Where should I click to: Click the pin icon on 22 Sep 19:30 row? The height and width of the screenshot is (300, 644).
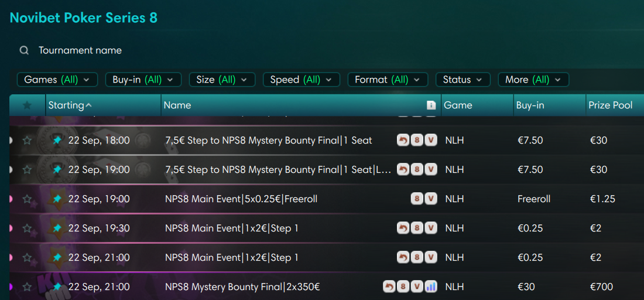57,228
